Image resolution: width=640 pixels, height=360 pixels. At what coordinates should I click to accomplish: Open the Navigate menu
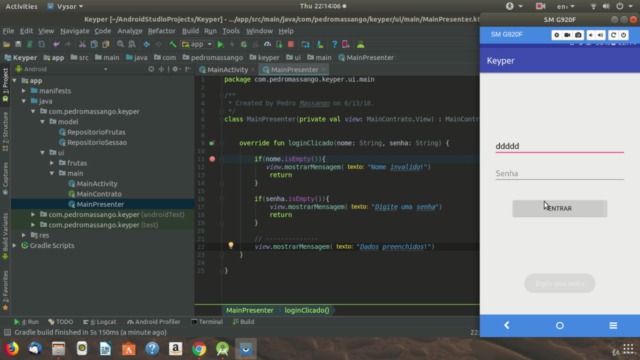tap(75, 31)
